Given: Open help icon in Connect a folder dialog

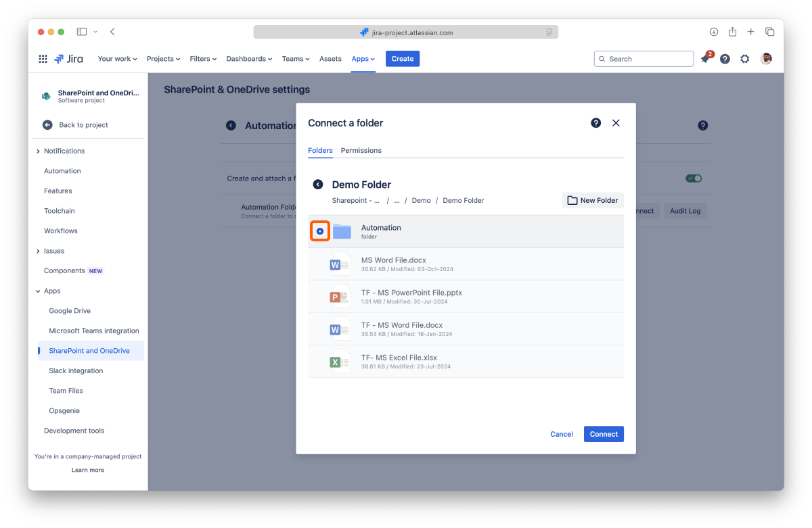Looking at the screenshot, I should point(595,123).
